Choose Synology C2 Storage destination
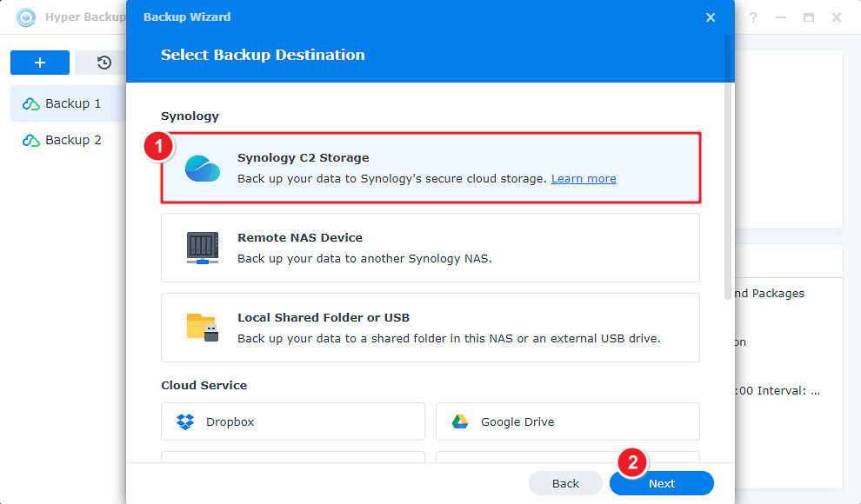 tap(430, 168)
